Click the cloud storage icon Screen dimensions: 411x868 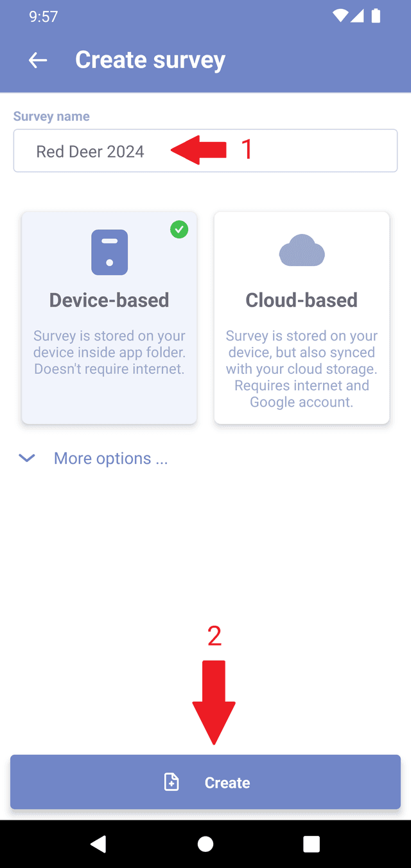coord(302,251)
